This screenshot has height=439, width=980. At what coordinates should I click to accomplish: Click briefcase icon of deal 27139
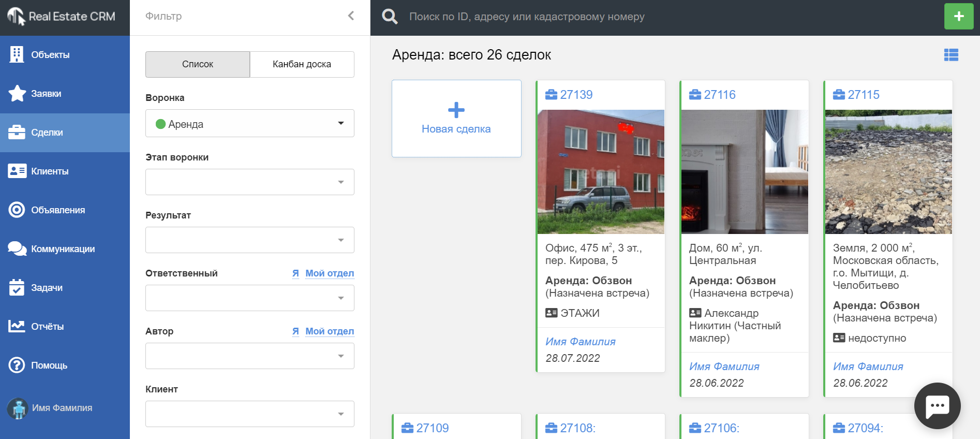tap(552, 95)
